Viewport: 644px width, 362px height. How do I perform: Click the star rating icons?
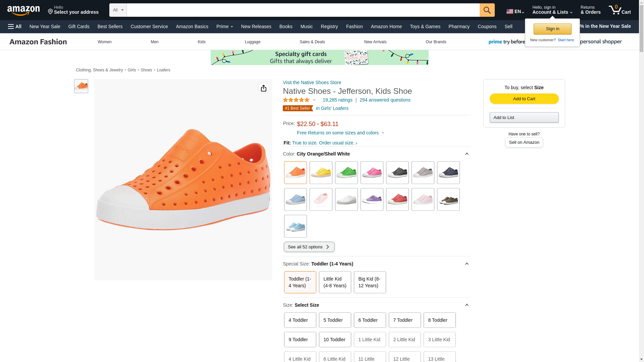click(x=296, y=100)
